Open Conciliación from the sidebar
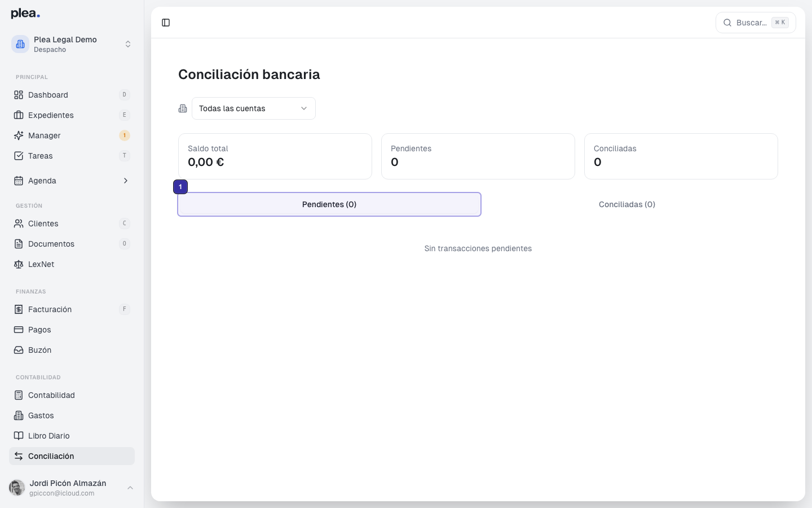812x508 pixels. point(51,456)
